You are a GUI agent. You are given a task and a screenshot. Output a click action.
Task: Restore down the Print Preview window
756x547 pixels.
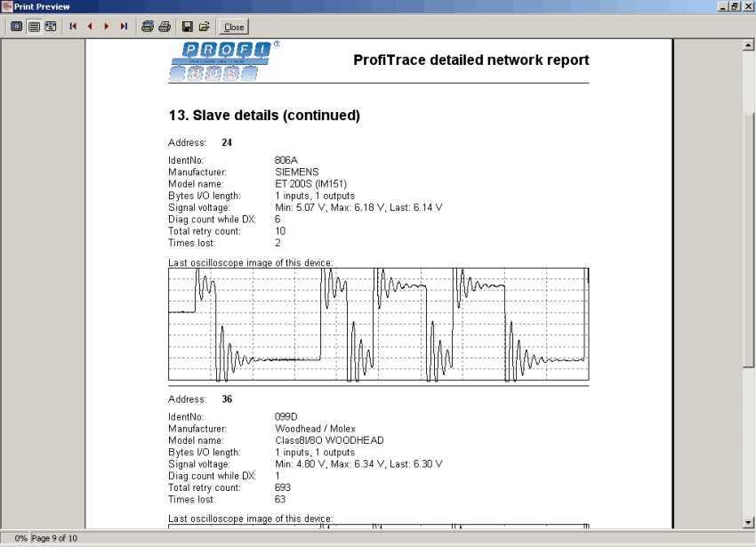coord(735,6)
